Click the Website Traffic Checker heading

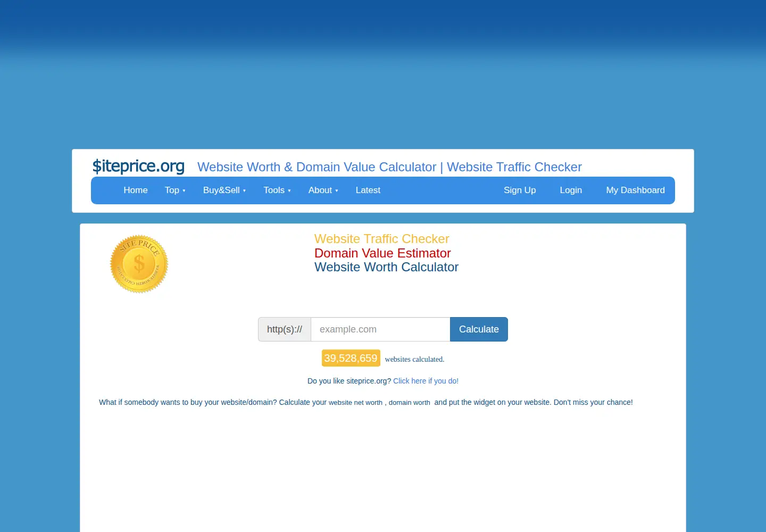click(x=382, y=239)
